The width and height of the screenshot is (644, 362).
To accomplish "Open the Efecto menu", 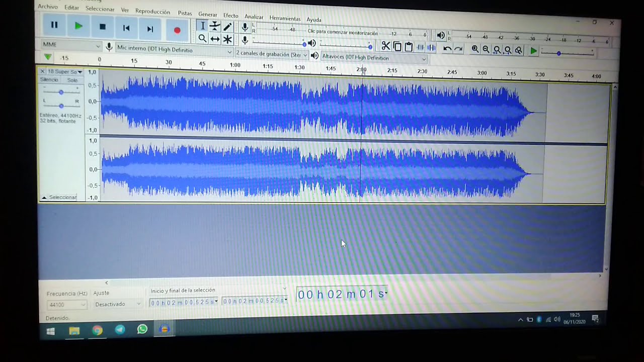I will click(230, 16).
